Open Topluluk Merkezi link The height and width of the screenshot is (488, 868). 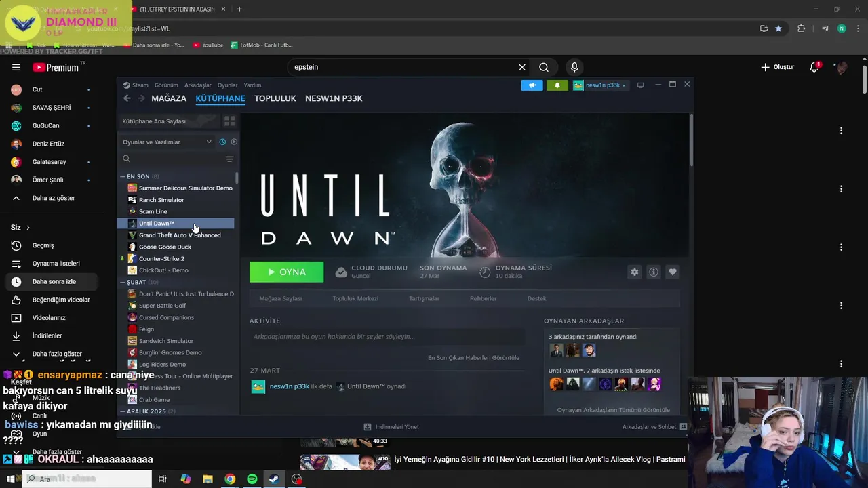[355, 298]
